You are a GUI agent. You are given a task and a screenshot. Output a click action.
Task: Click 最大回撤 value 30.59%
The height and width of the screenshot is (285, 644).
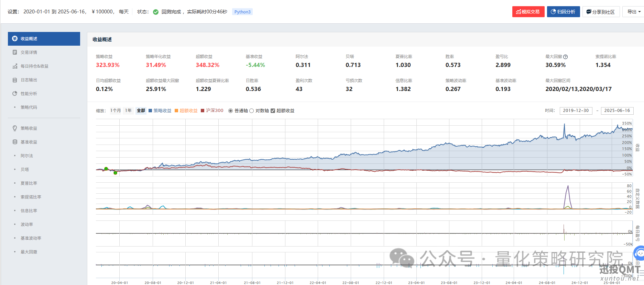(x=556, y=65)
